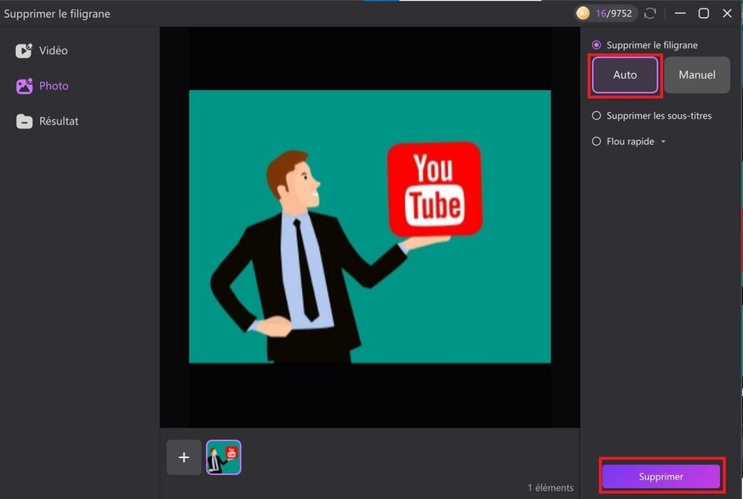Select the Photo section in sidebar
The width and height of the screenshot is (743, 499).
(x=43, y=86)
